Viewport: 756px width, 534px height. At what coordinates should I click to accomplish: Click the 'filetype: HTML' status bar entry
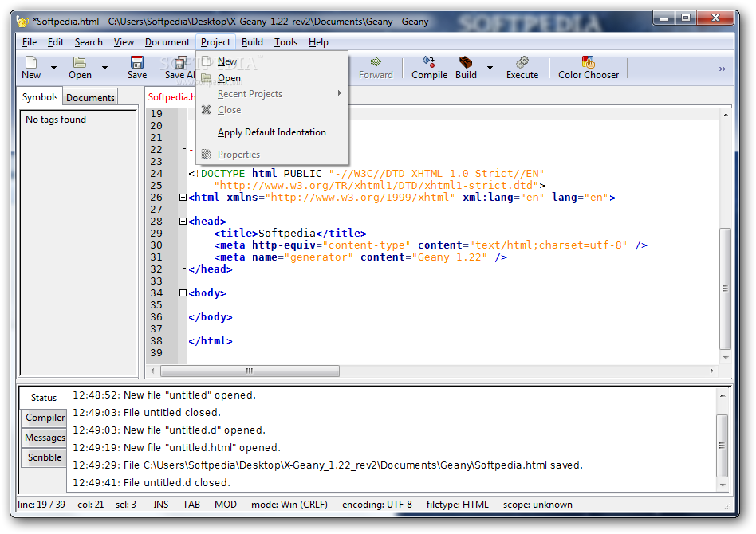(457, 505)
